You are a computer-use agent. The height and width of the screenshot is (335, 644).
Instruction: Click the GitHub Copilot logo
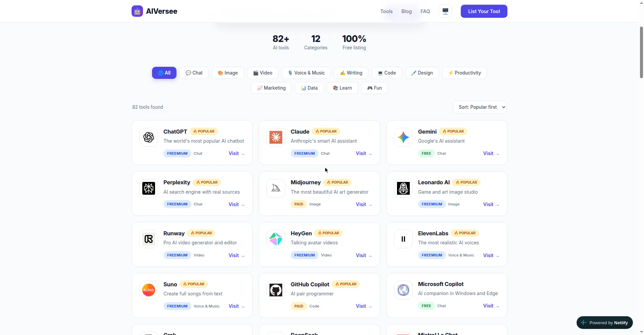tap(276, 290)
